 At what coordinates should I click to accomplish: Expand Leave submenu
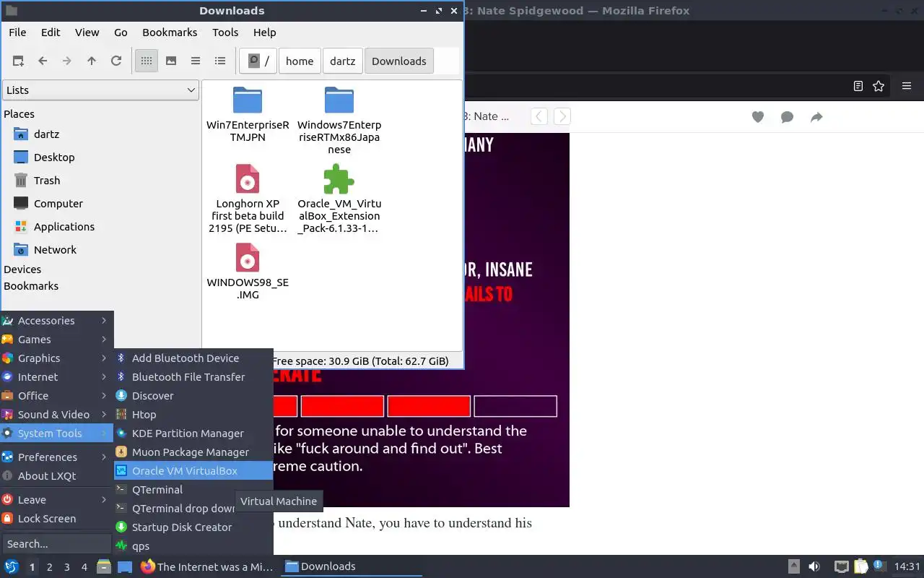click(56, 500)
